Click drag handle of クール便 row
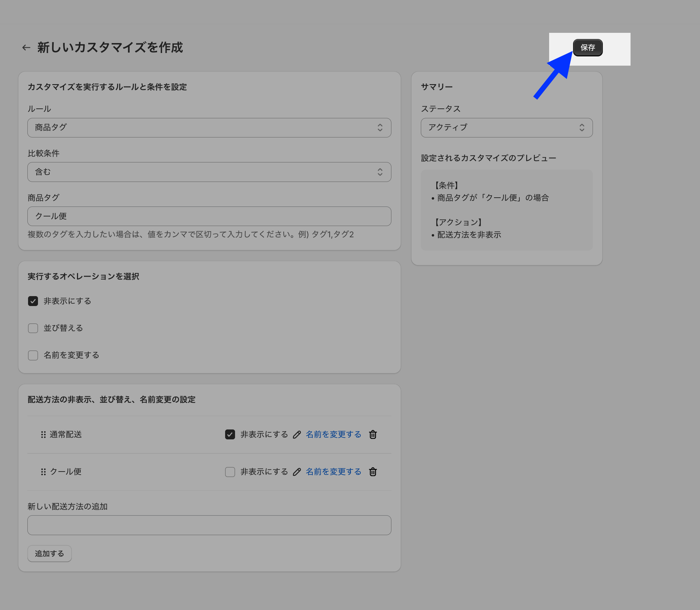 [x=43, y=472]
